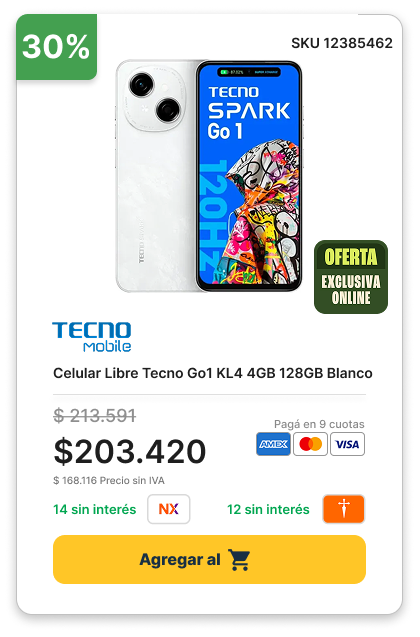Image resolution: width=420 pixels, height=637 pixels.
Task: Click the American Express card icon
Action: click(273, 444)
